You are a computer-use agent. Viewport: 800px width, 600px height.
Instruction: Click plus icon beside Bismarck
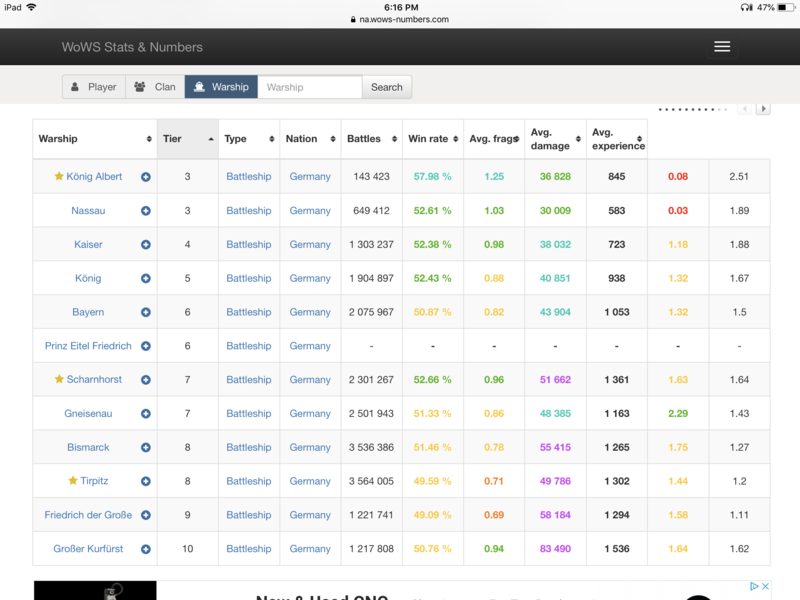[x=146, y=448]
